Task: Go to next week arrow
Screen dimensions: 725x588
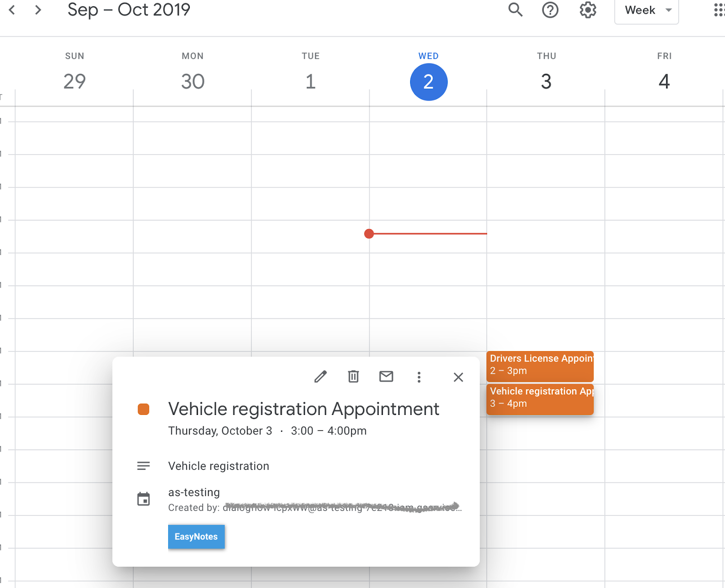Action: click(x=38, y=10)
